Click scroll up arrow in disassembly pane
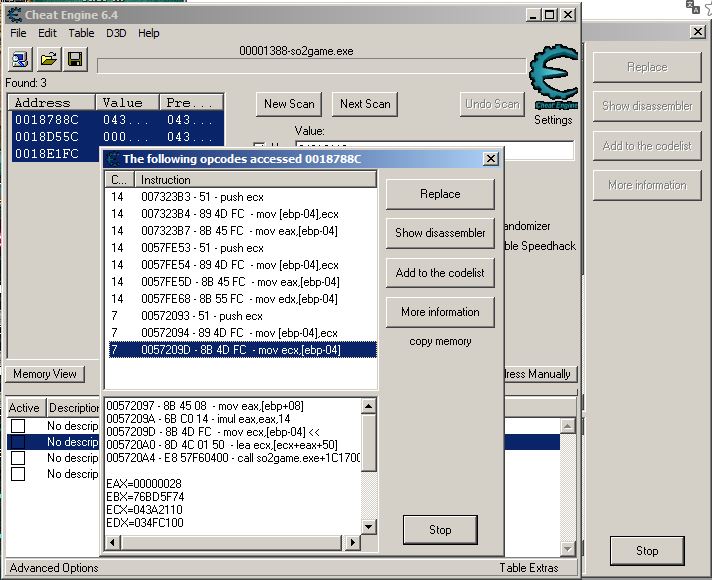This screenshot has height=580, width=712. (x=369, y=407)
